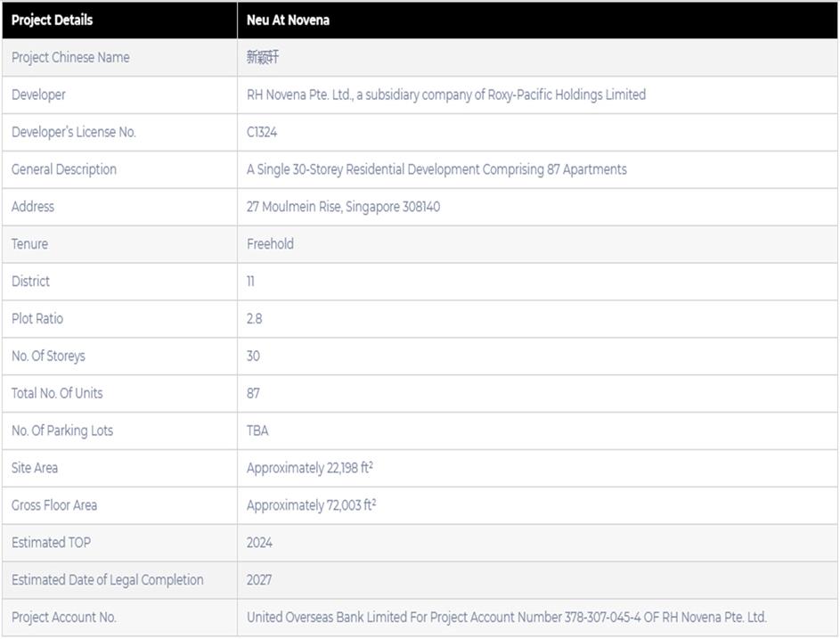Click the 'Freehold' tenure value
840x639 pixels.
click(x=270, y=244)
